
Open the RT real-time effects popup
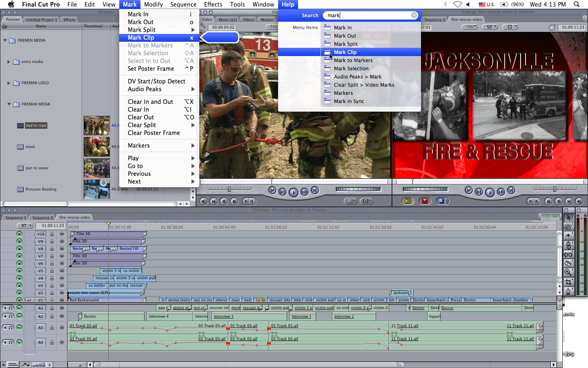pos(25,226)
